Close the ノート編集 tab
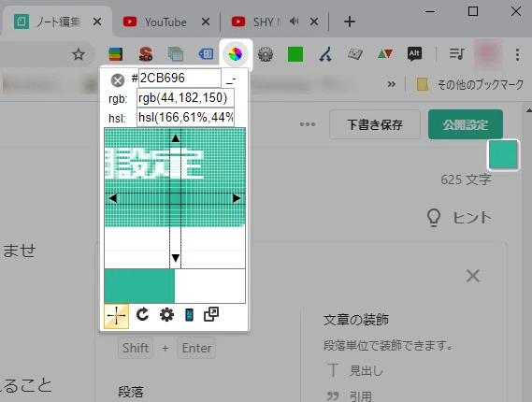Image resolution: width=532 pixels, height=402 pixels. [x=97, y=22]
